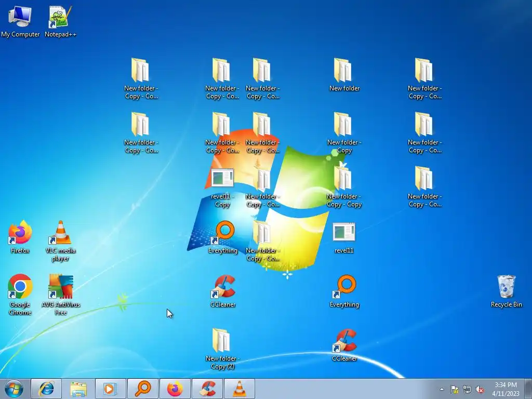Click the Show desktop strip beside the clock

(x=528, y=389)
